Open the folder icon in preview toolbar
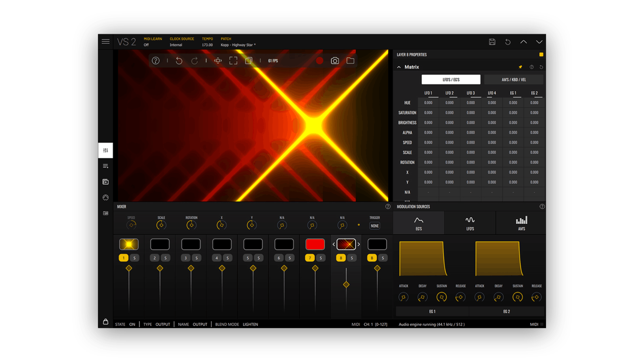Image resolution: width=644 pixels, height=362 pixels. (x=350, y=61)
